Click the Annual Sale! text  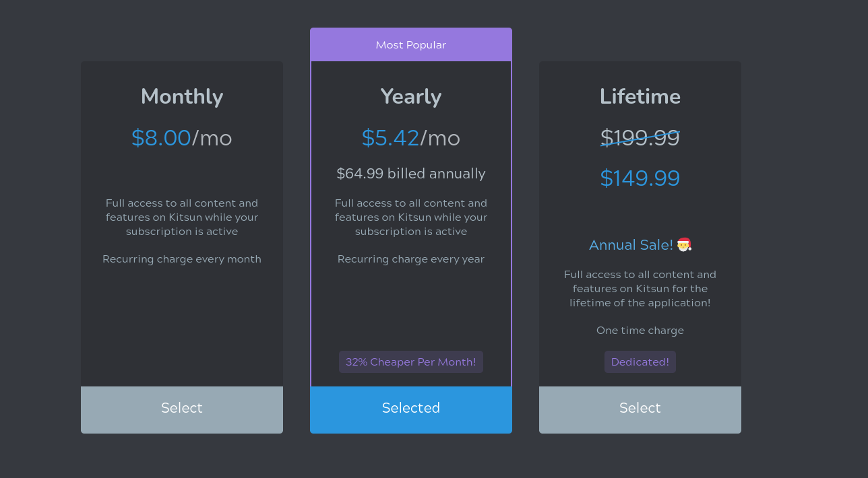[631, 245]
